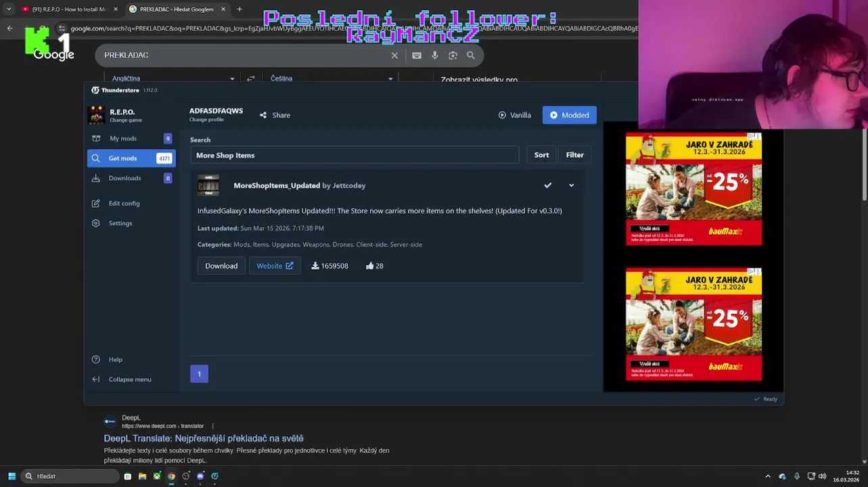Click lower bauMax ad banner
868x487 pixels.
[693, 324]
